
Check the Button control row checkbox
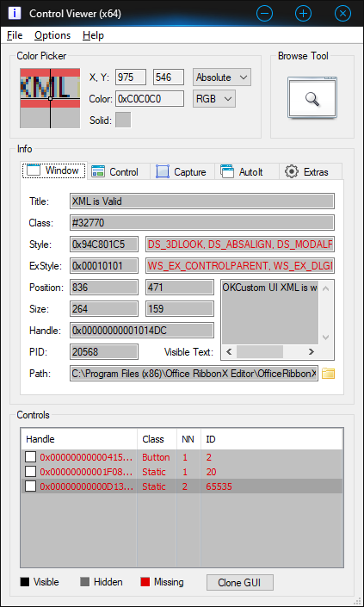click(x=31, y=457)
